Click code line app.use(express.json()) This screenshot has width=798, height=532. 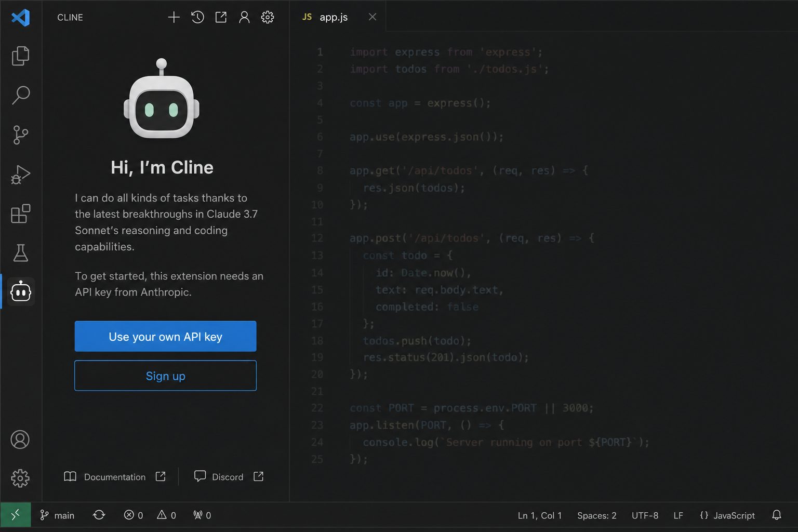click(x=427, y=137)
